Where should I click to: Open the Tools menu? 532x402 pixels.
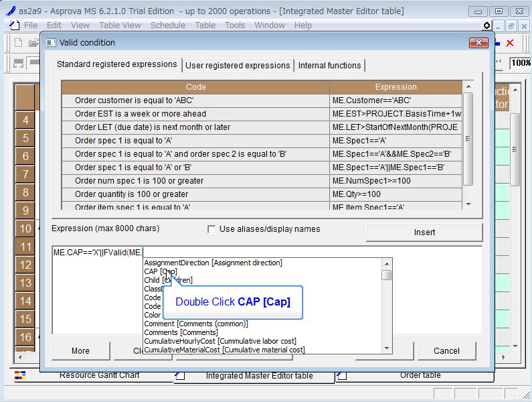click(x=235, y=25)
